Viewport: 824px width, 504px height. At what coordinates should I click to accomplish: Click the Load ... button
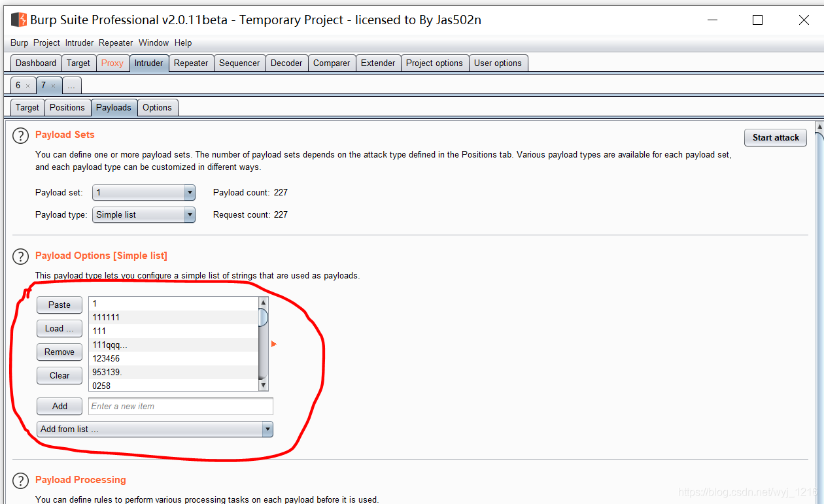coord(60,328)
